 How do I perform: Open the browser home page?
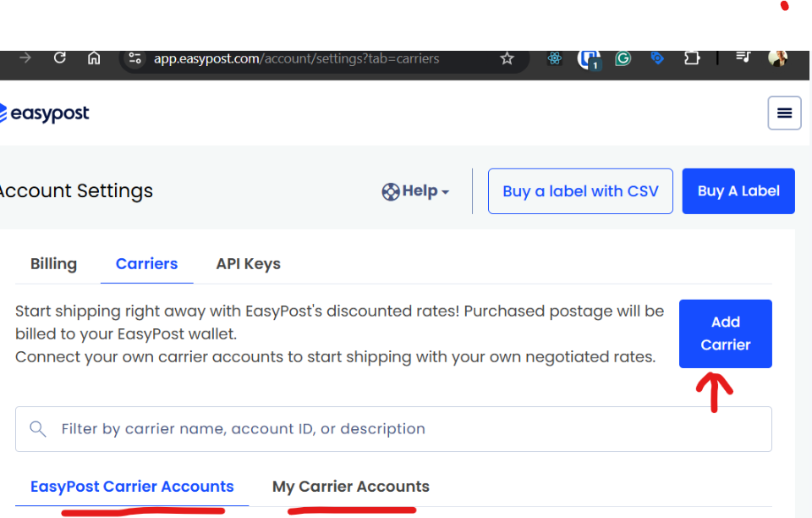(x=94, y=58)
